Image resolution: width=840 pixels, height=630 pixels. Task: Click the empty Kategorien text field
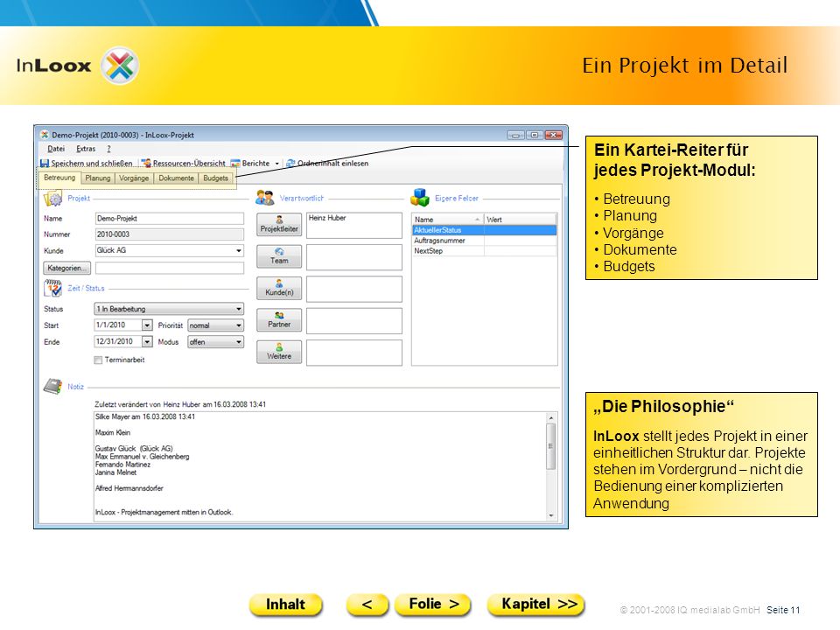[x=169, y=268]
